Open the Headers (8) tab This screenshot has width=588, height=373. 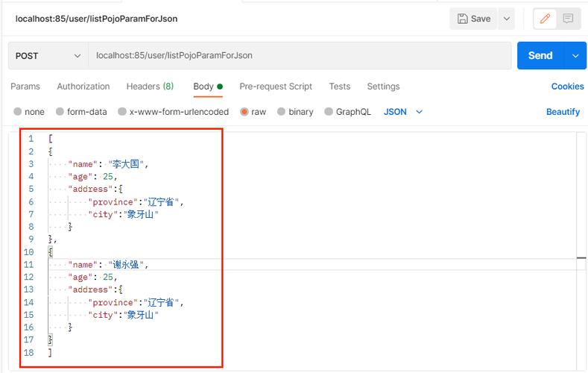pos(150,87)
